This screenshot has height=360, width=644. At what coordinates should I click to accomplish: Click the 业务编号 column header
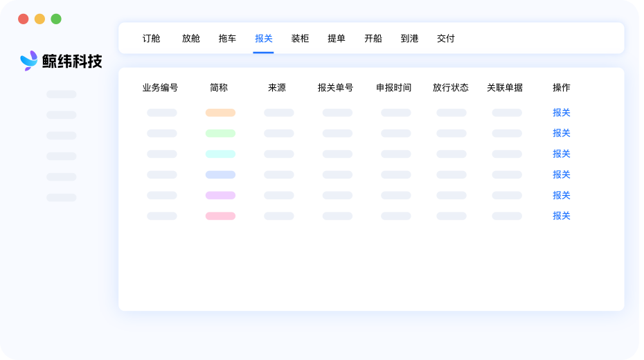click(x=160, y=87)
